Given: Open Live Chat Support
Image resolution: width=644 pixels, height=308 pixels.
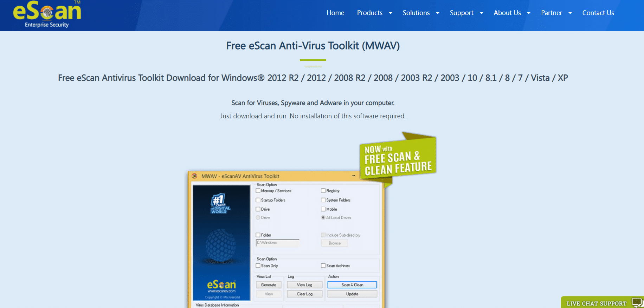Looking at the screenshot, I should (x=603, y=302).
